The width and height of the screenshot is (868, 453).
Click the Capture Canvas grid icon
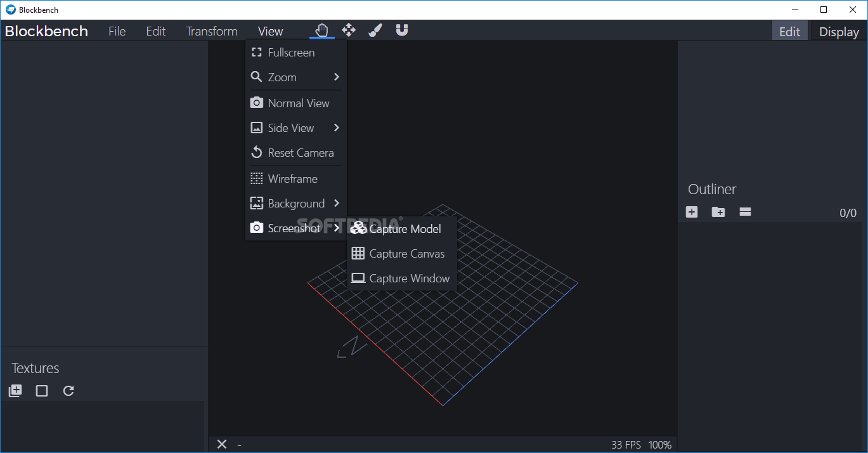[x=358, y=253]
